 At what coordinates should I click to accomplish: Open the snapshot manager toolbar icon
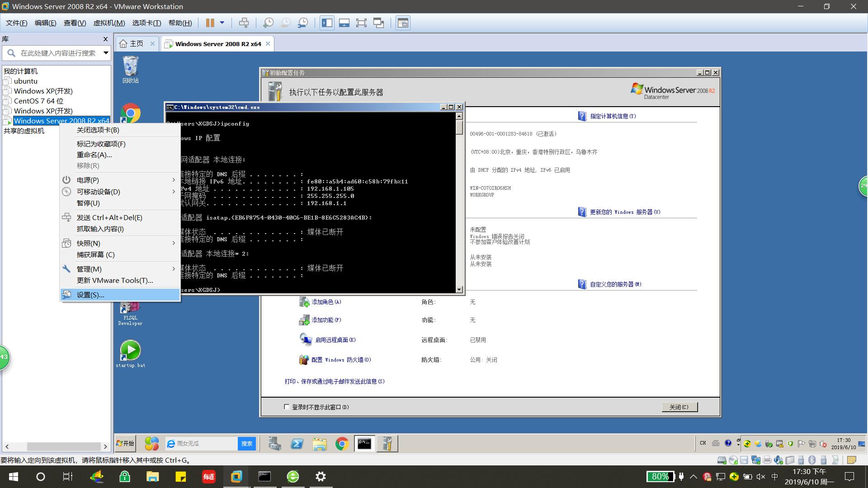(303, 23)
